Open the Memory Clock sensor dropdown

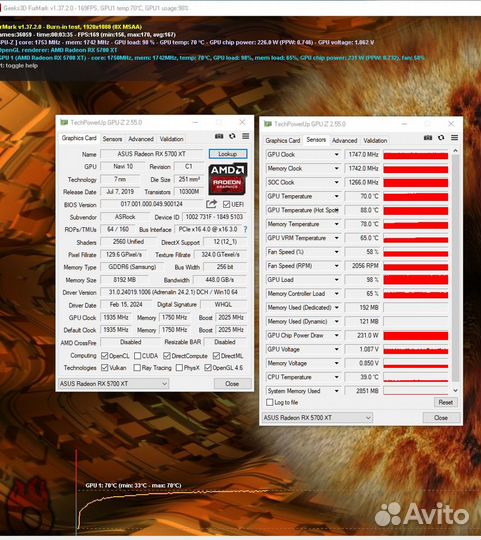tap(336, 168)
